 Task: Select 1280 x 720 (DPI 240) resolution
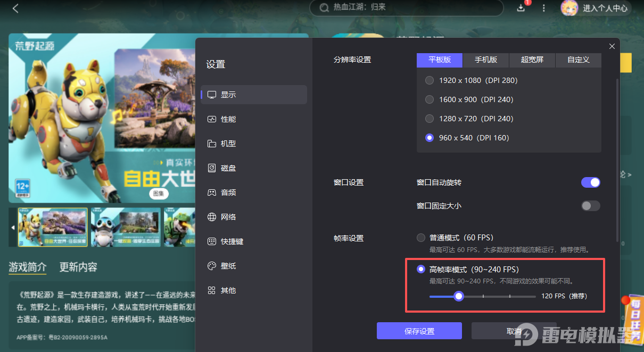430,119
